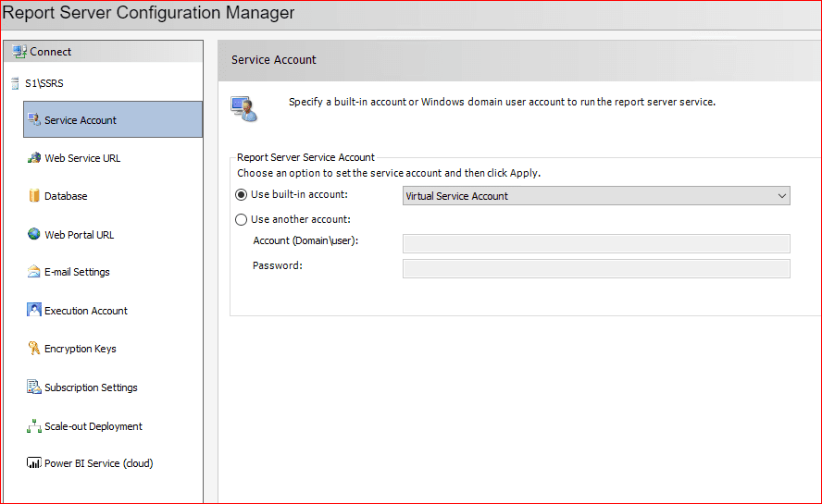Click the dropdown arrow for built-in account

782,196
